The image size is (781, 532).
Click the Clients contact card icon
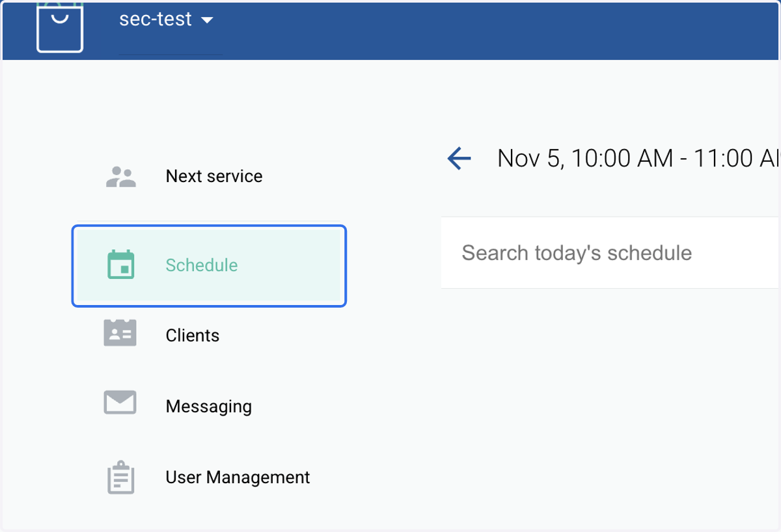coord(120,333)
